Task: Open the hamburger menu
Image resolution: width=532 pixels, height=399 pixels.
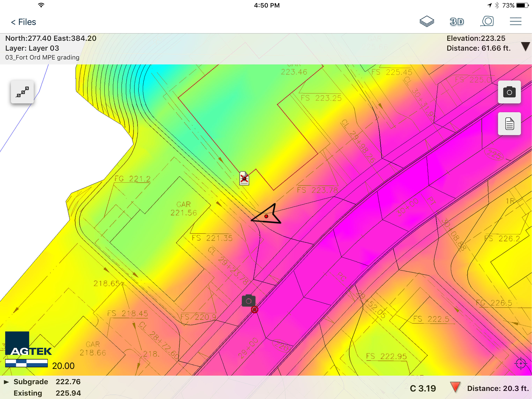Action: 515,21
